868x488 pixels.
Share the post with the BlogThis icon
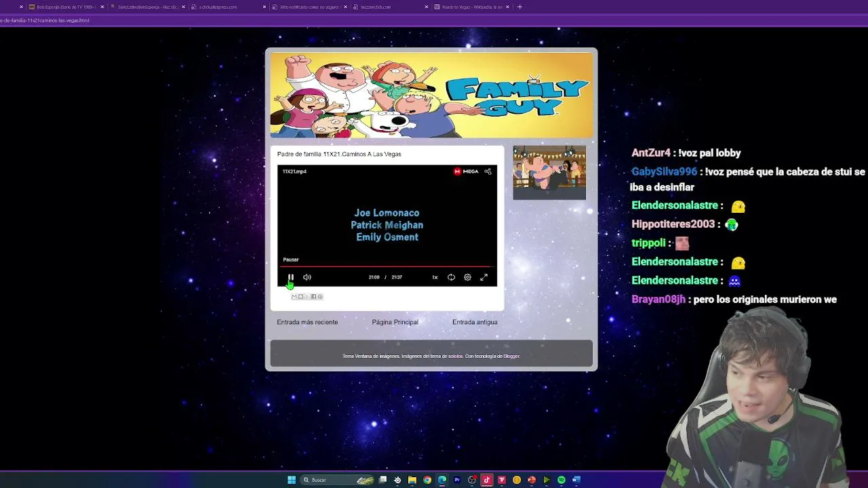pos(300,296)
